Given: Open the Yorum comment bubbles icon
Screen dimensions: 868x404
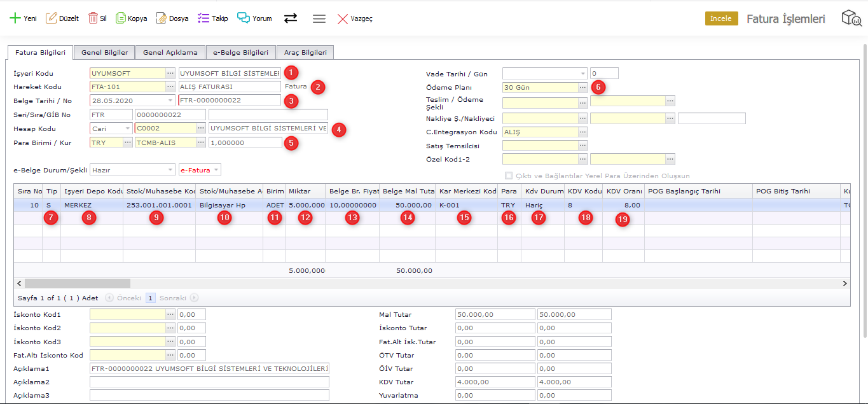Looking at the screenshot, I should point(244,18).
